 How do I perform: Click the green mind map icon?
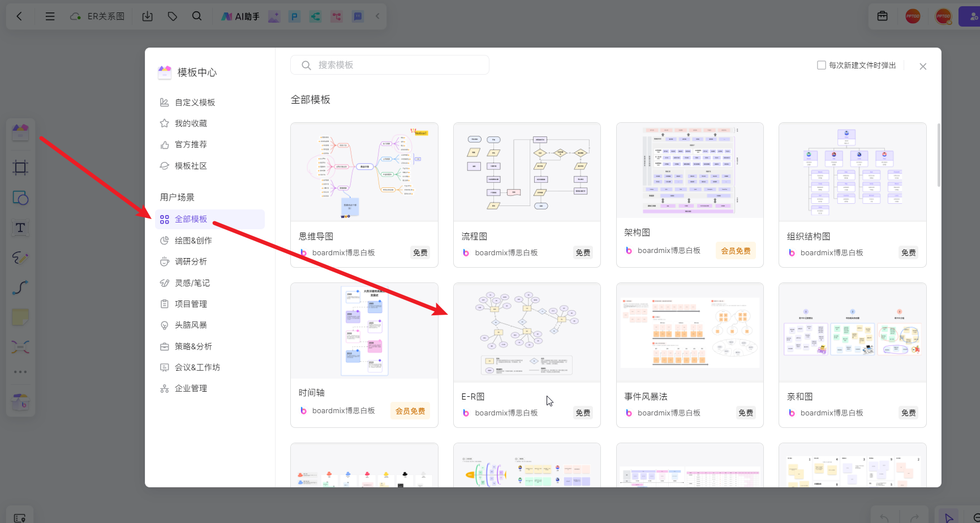tap(315, 16)
